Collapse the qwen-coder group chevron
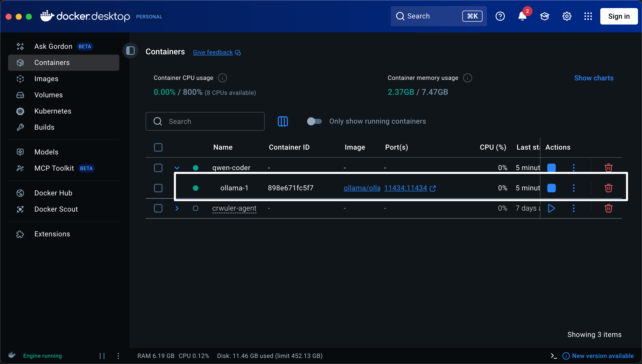Screen dimensions: 642x364 point(177,168)
